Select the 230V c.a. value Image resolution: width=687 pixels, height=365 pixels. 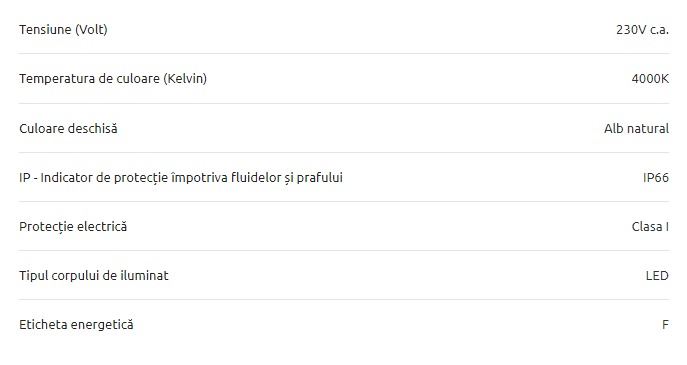(642, 30)
